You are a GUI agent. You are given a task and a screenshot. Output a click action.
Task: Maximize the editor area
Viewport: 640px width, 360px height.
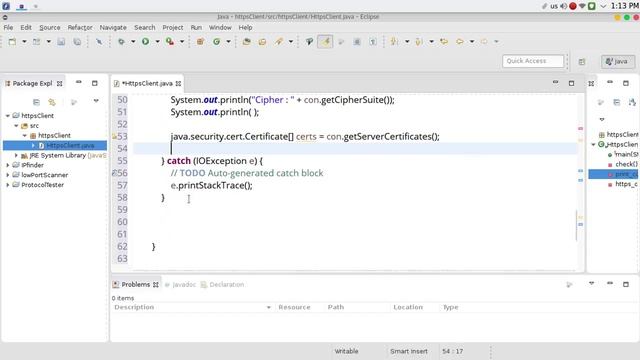(x=571, y=83)
